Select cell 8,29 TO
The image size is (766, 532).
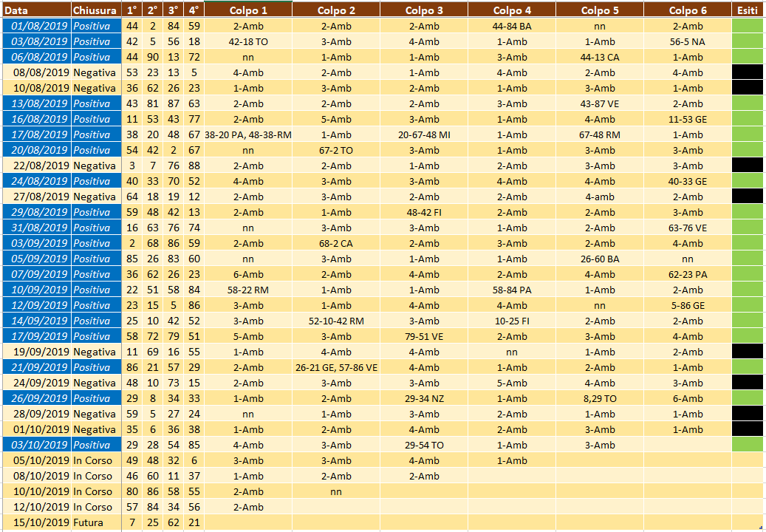point(600,398)
